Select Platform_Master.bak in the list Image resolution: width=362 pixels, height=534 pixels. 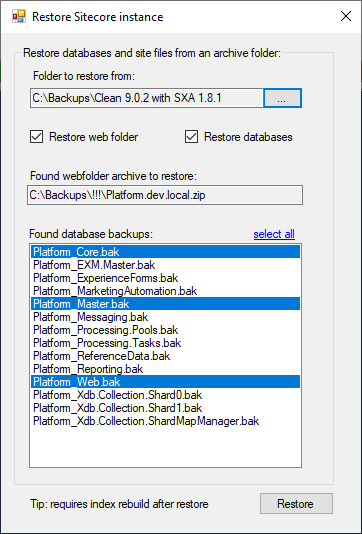coord(166,303)
